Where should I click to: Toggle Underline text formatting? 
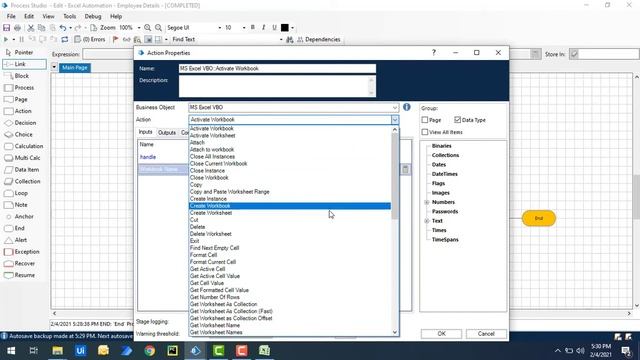[x=274, y=27]
